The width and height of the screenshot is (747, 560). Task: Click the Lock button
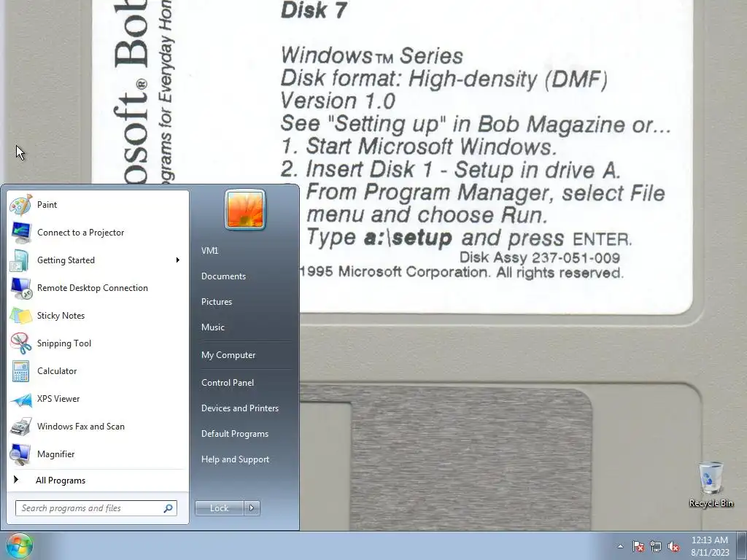[220, 508]
